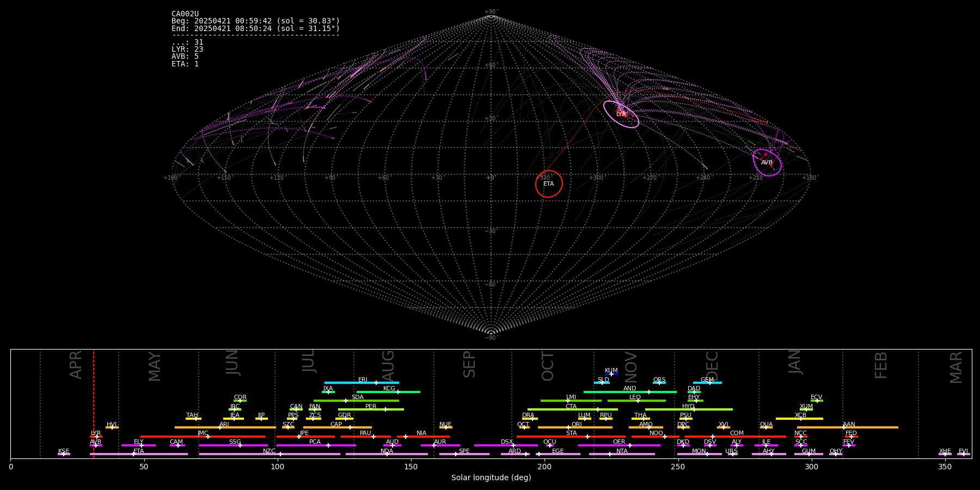
Task: Click the 300 tick on solar longitude axis
Action: point(812,467)
